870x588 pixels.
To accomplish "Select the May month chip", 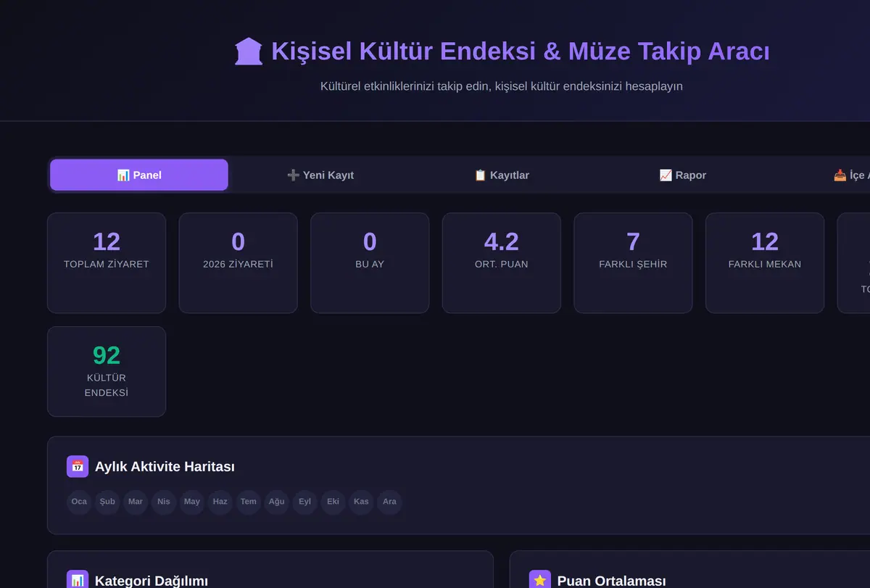I will 192,502.
